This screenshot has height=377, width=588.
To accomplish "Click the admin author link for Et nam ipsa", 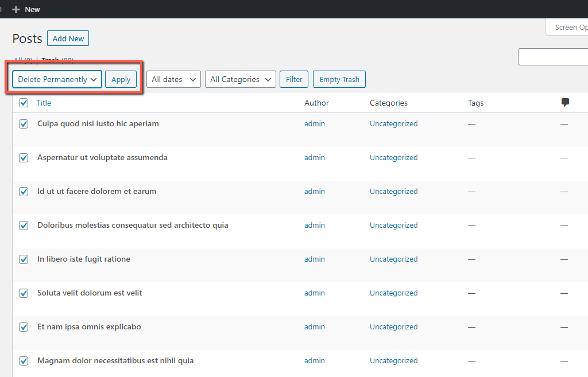I will coord(315,327).
